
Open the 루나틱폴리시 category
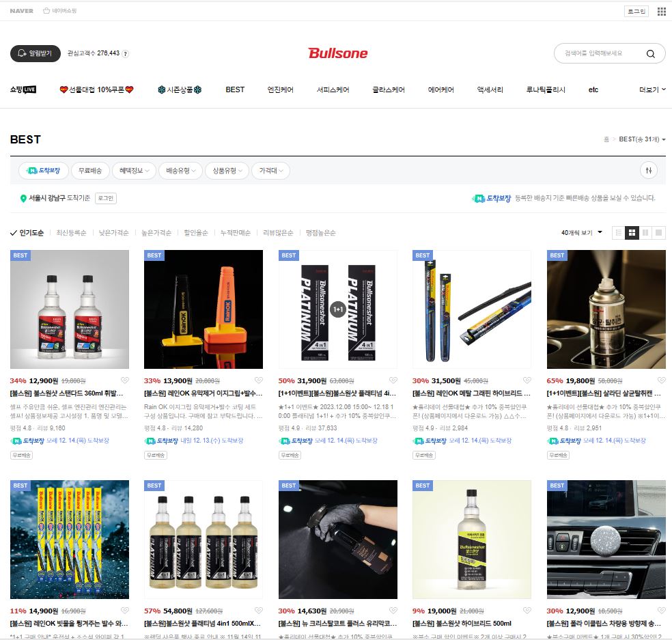coord(546,89)
